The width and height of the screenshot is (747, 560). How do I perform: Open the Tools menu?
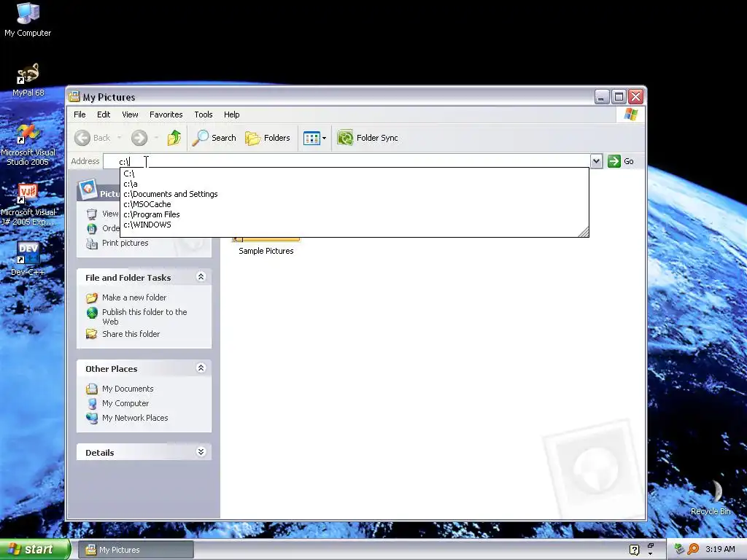click(x=203, y=114)
